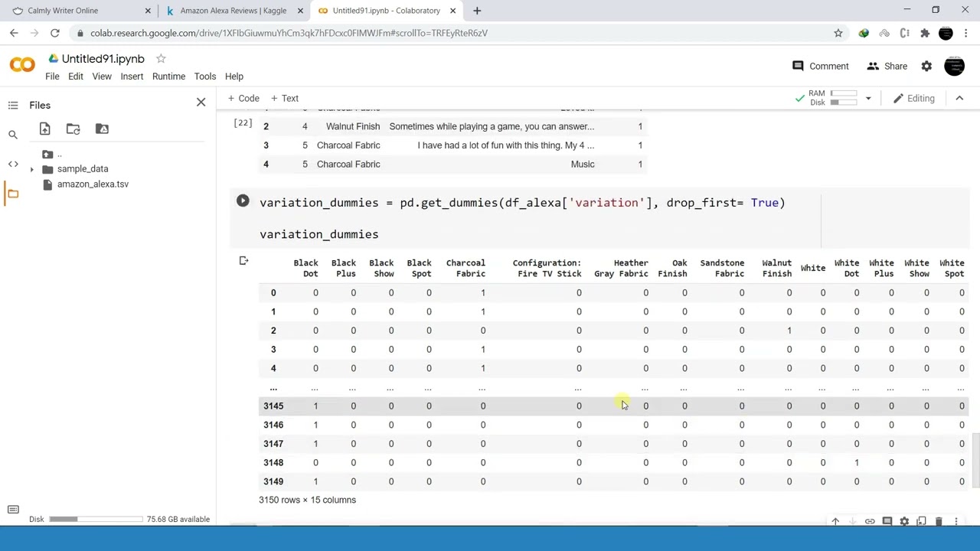Rename the notebook title Untitled91.ipynb
Image resolution: width=980 pixels, height=551 pixels.
click(103, 59)
